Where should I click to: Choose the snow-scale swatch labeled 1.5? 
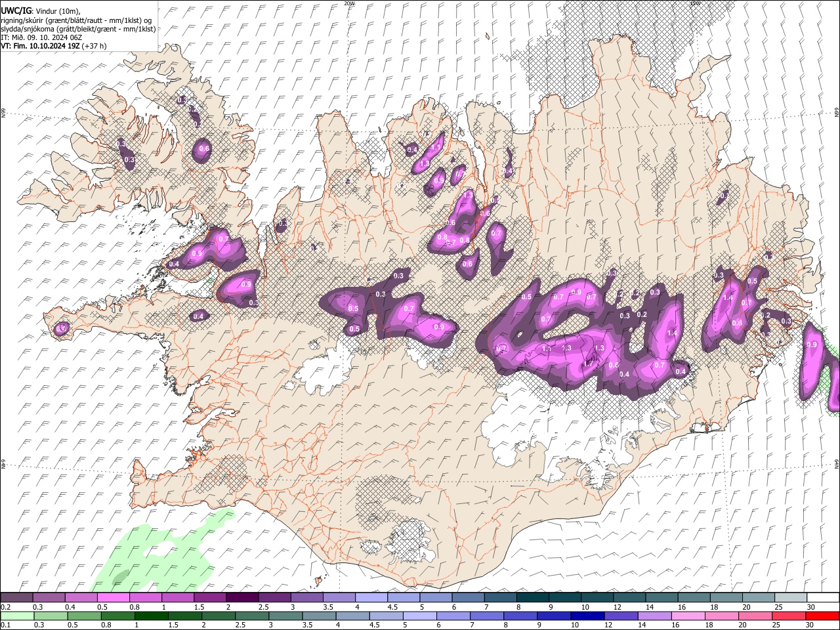click(x=210, y=597)
